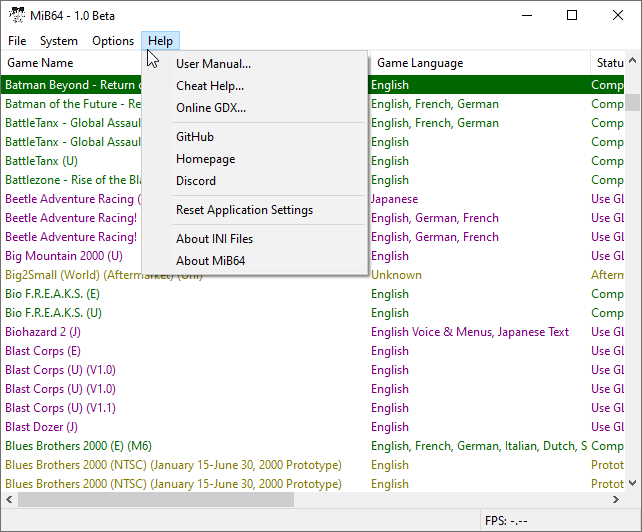The width and height of the screenshot is (642, 532).
Task: Click the MiB64 app icon in title bar
Action: [x=17, y=15]
